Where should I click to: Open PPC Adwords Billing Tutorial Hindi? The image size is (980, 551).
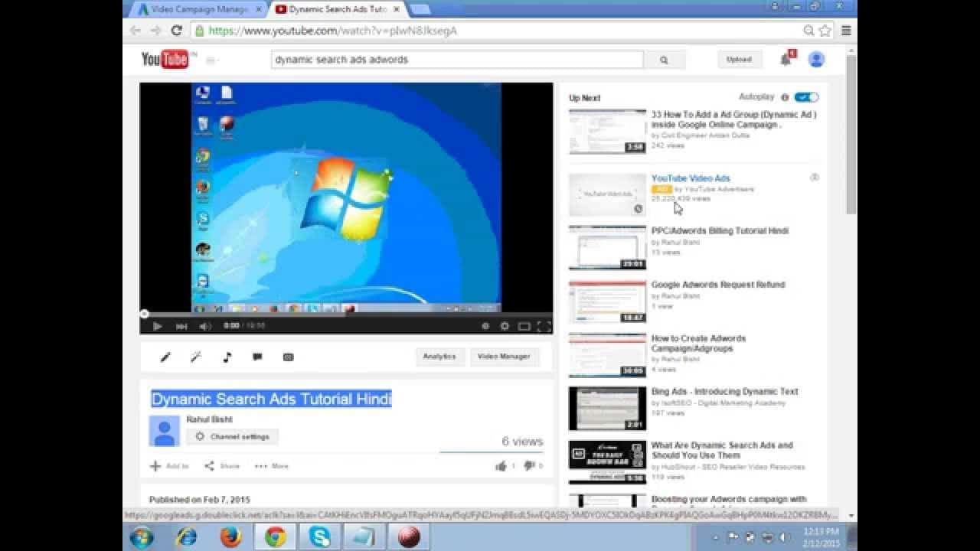pos(720,230)
